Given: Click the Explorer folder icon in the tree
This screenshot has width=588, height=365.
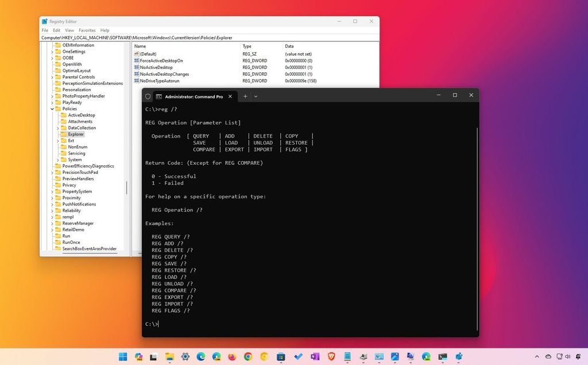Looking at the screenshot, I should pyautogui.click(x=64, y=134).
